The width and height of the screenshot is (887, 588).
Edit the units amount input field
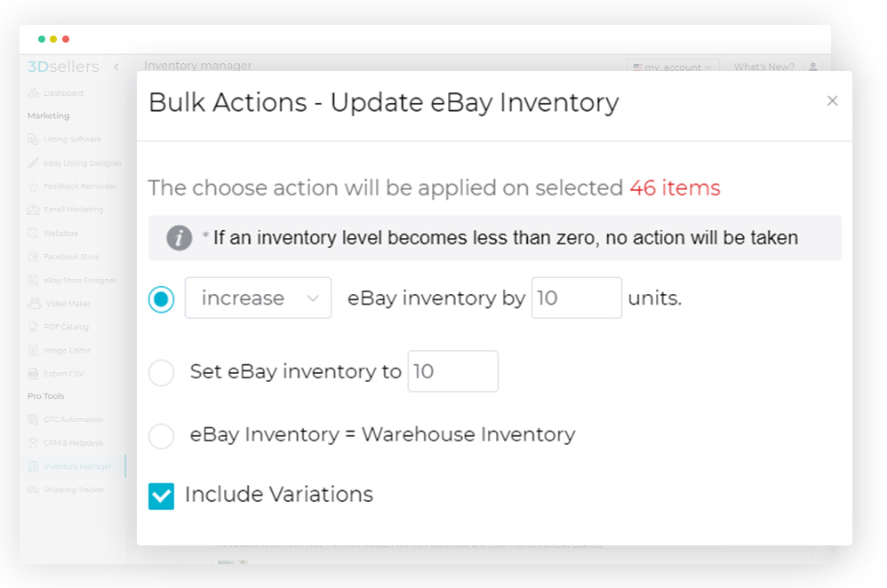pos(576,298)
